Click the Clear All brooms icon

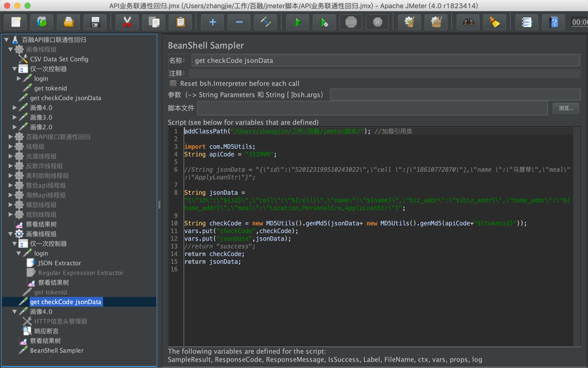(x=436, y=22)
